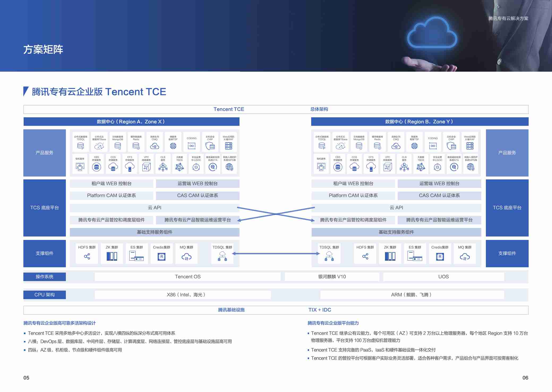Click the SOC security center icon in Region A
552x392 pixels.
point(196,167)
